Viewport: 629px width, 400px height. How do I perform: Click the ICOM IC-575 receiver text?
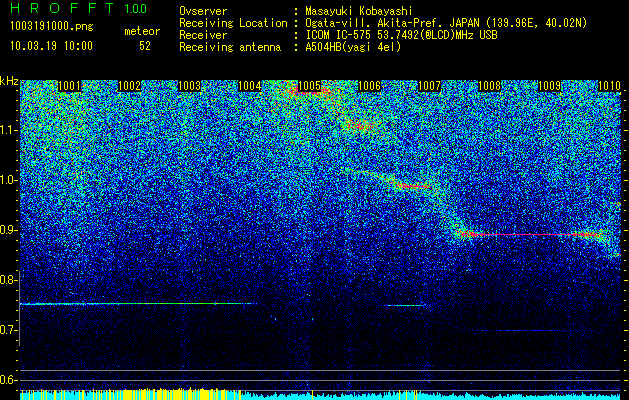401,35
